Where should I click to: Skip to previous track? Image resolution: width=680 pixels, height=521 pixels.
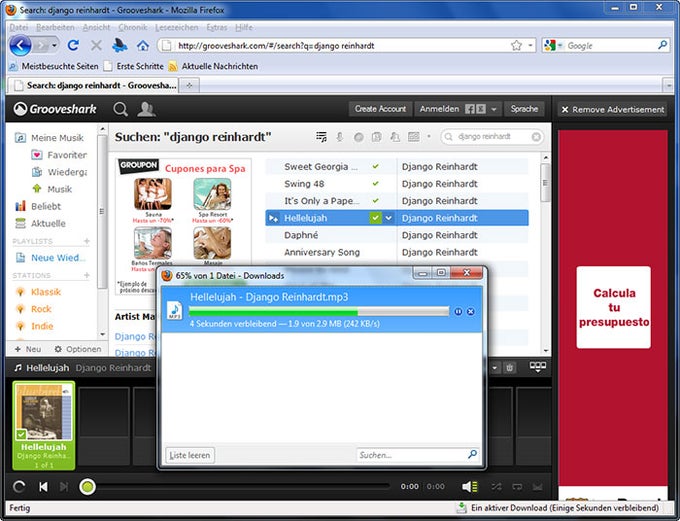point(43,487)
